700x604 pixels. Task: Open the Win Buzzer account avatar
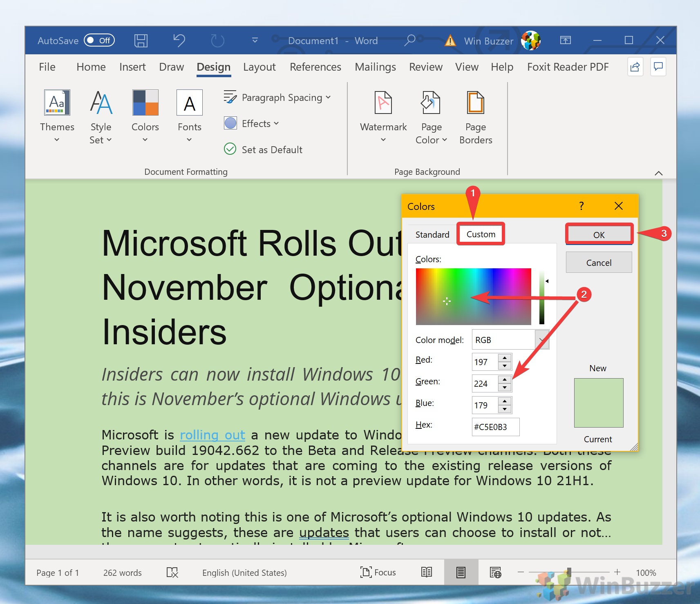click(531, 40)
